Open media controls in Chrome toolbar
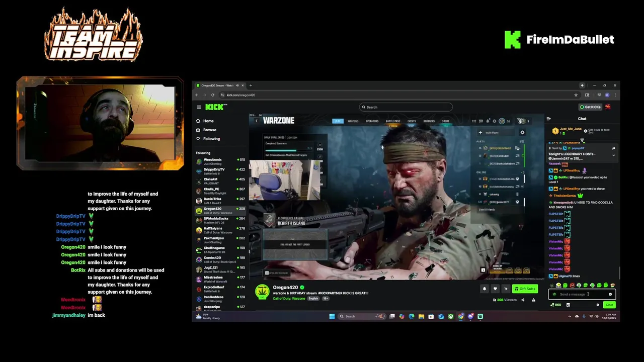The height and width of the screenshot is (362, 644). click(x=599, y=95)
